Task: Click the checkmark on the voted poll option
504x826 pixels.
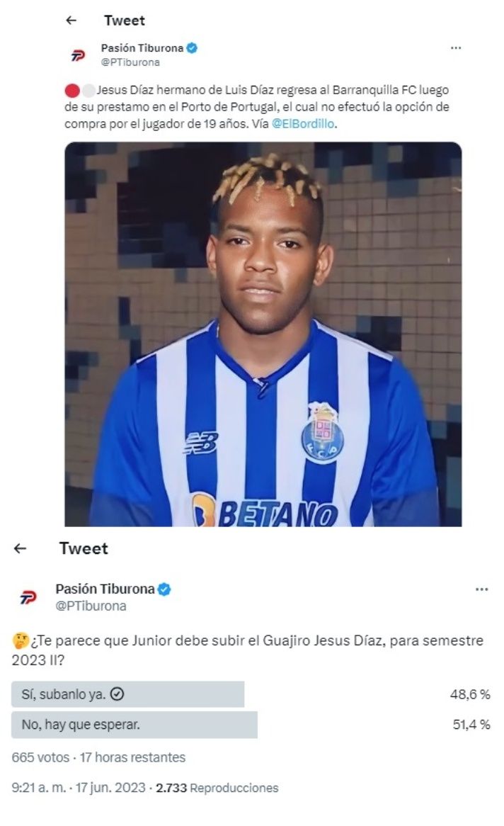Action: (x=118, y=694)
